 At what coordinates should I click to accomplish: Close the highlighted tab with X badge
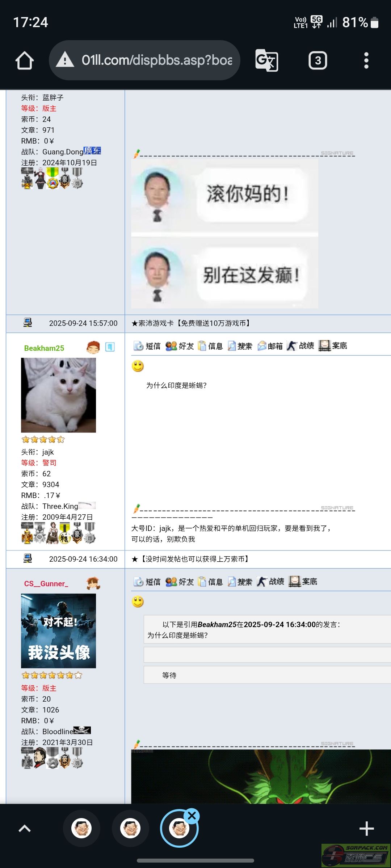pyautogui.click(x=192, y=816)
